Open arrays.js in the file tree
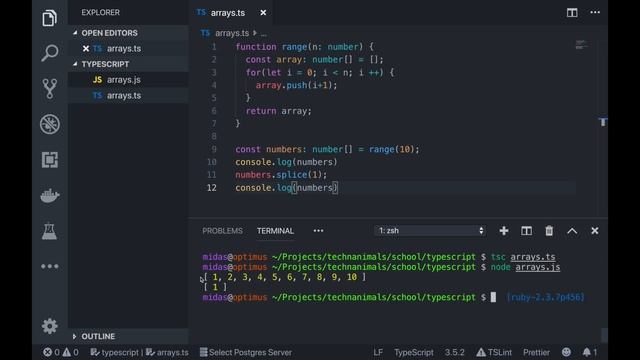Image resolution: width=640 pixels, height=360 pixels. [124, 80]
